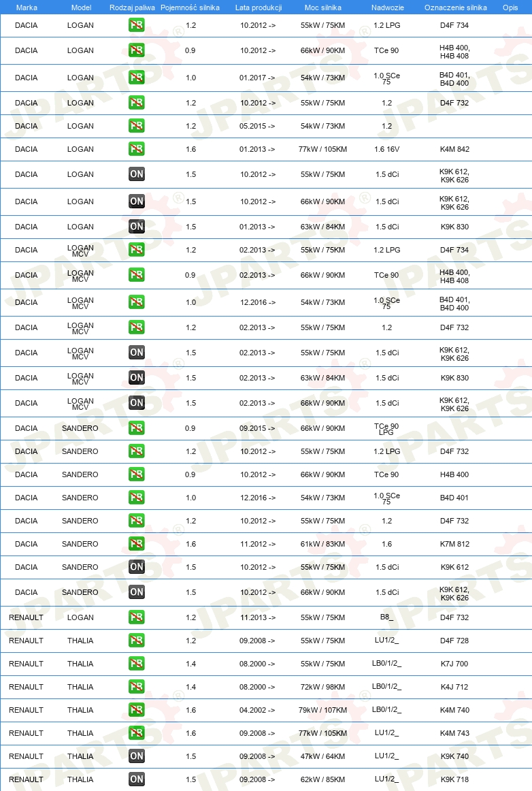The image size is (532, 791).
Task: Click the Model column header
Action: tap(81, 7)
